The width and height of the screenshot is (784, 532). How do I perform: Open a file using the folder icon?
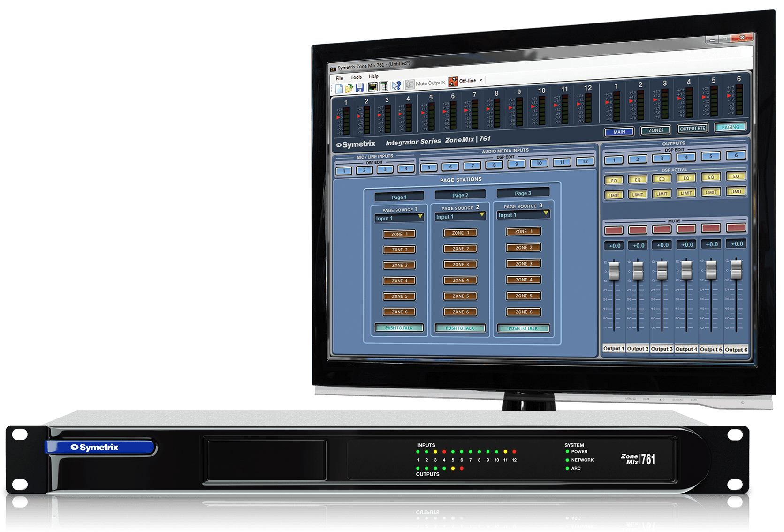coord(349,88)
